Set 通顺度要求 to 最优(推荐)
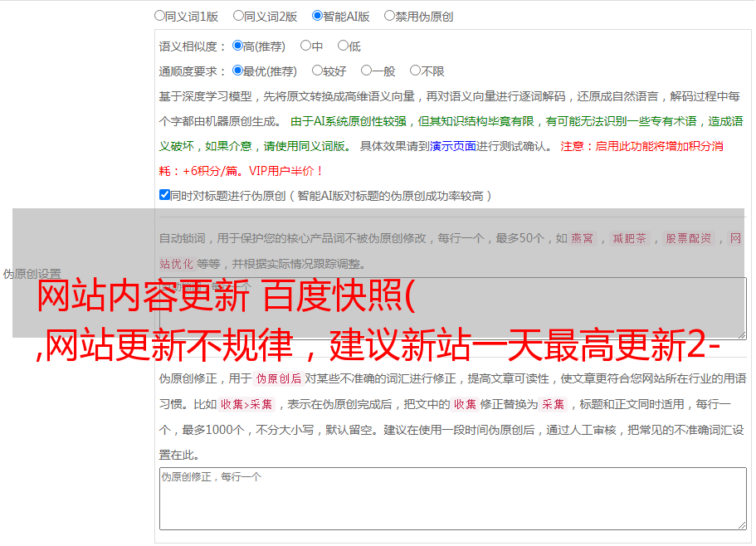Image resolution: width=756 pixels, height=546 pixels. pyautogui.click(x=238, y=71)
